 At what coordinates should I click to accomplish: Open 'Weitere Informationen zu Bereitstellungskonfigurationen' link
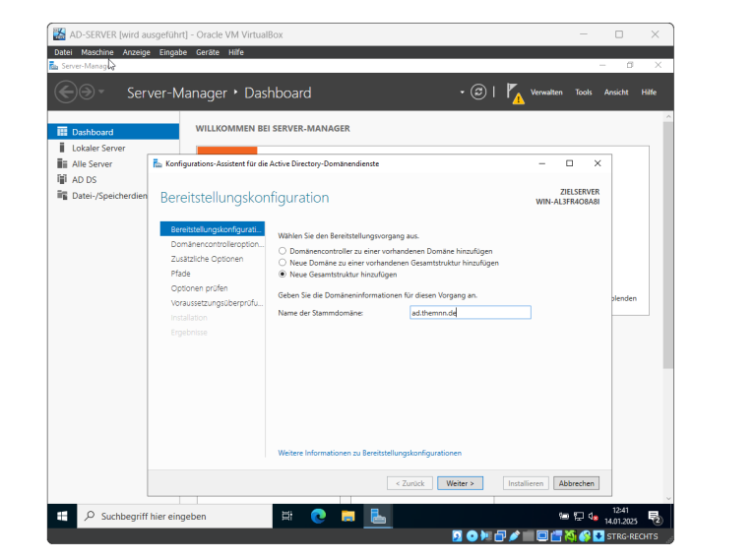(x=369, y=453)
